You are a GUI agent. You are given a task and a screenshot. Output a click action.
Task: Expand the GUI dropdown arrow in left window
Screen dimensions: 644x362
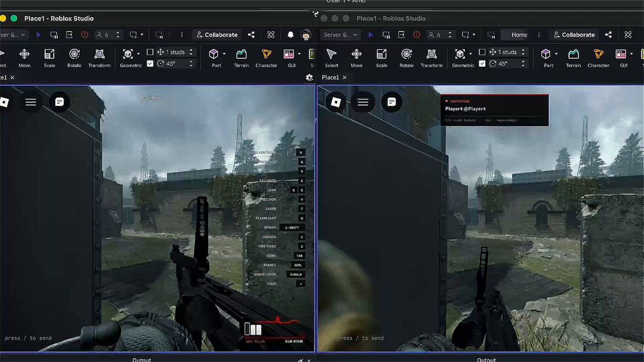point(299,54)
